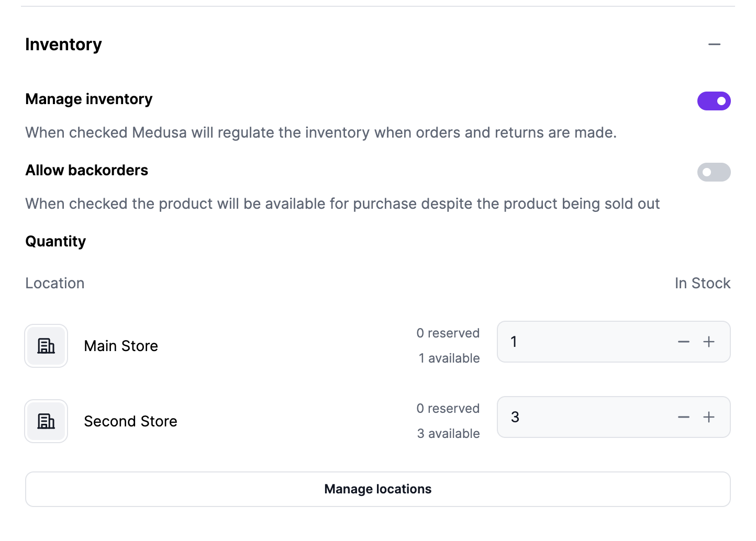
Task: Click the Second Store location name
Action: pos(130,421)
